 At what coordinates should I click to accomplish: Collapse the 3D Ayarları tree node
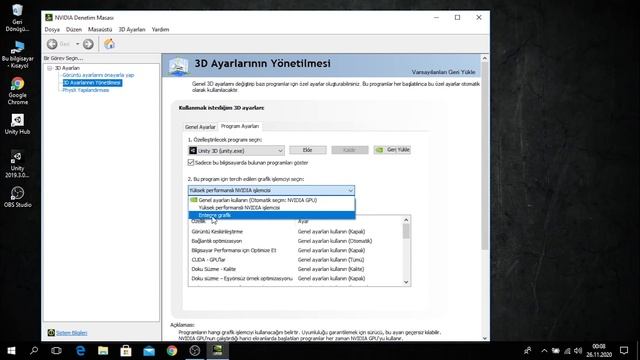[50, 68]
